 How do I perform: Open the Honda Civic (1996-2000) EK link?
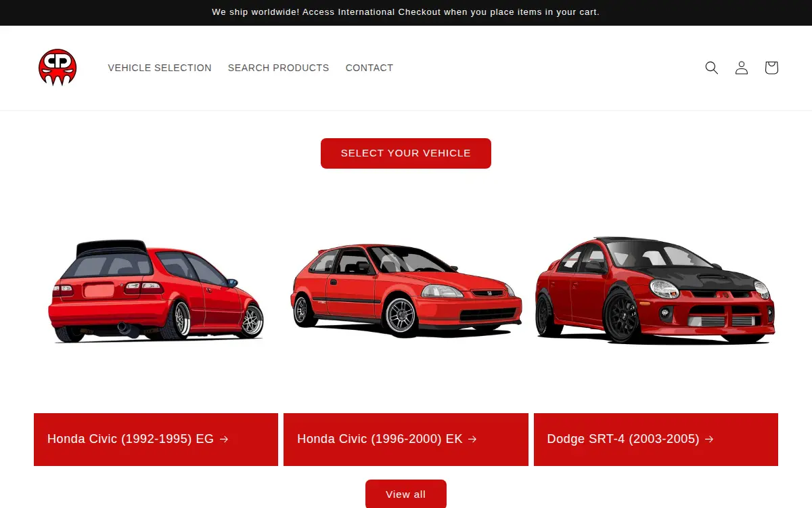click(x=387, y=439)
